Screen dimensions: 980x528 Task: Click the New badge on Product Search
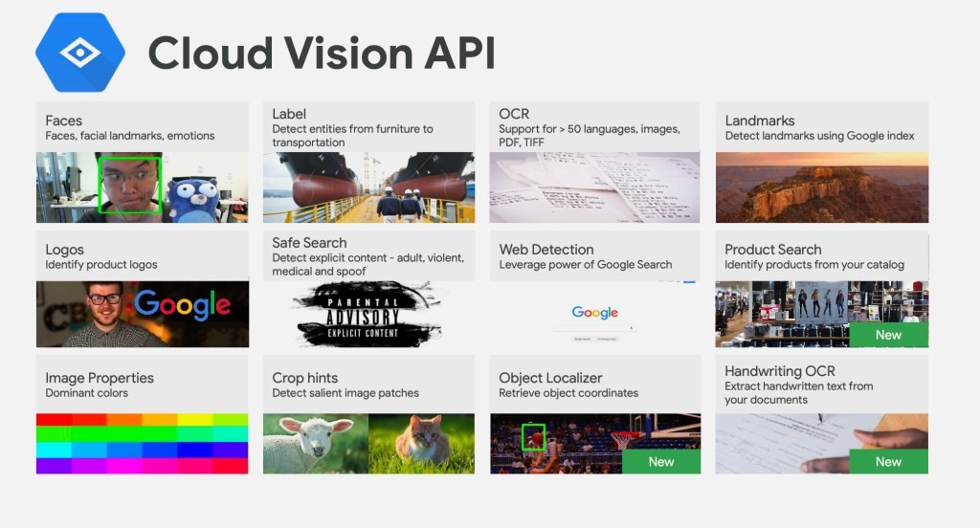[x=888, y=335]
